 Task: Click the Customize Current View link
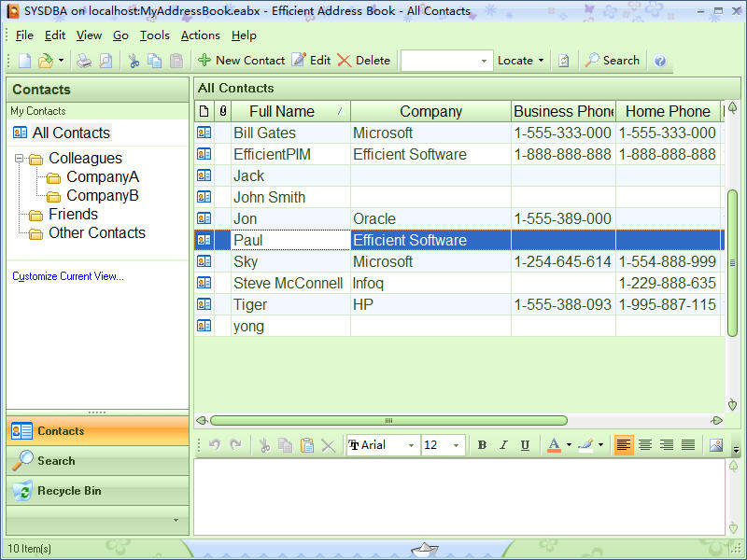pos(67,276)
